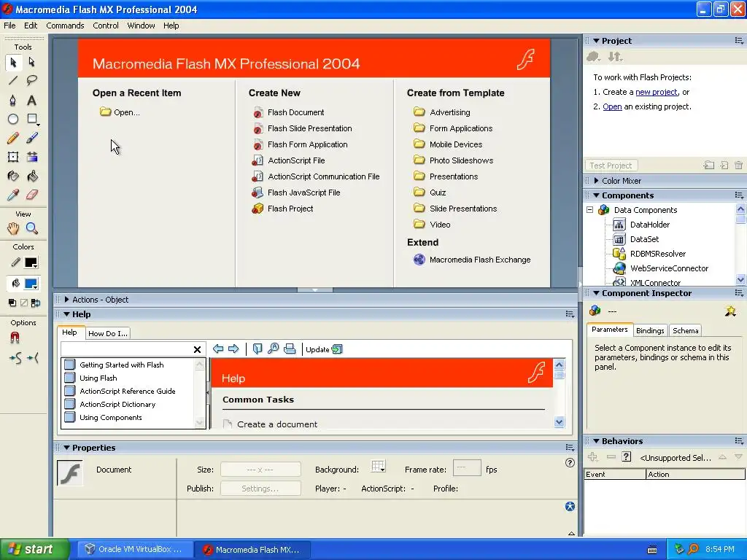Select the Rectangle tool
Viewport: 747px width, 560px height.
[32, 119]
